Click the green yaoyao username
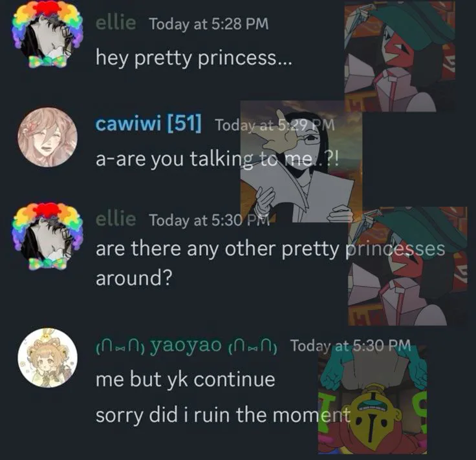Image resolution: width=476 pixels, height=460 pixels. [x=186, y=345]
